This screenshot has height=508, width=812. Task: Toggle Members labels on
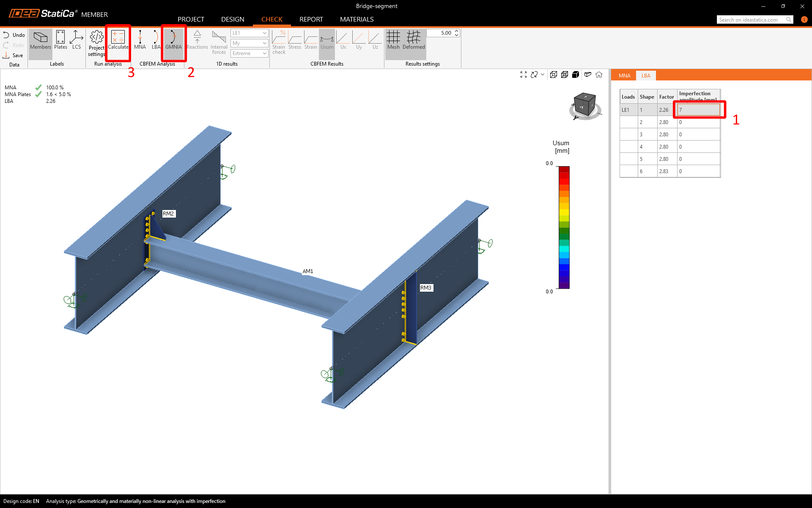coord(41,40)
